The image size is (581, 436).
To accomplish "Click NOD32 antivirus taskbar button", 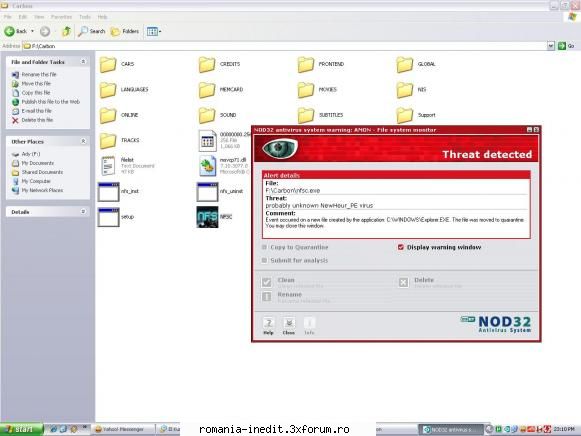I will pos(451,429).
